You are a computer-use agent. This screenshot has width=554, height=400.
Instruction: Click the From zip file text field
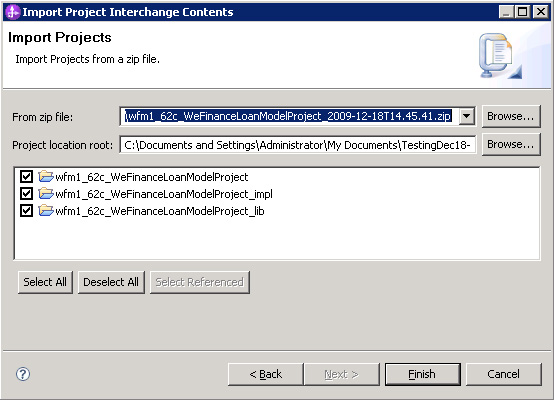pyautogui.click(x=290, y=116)
